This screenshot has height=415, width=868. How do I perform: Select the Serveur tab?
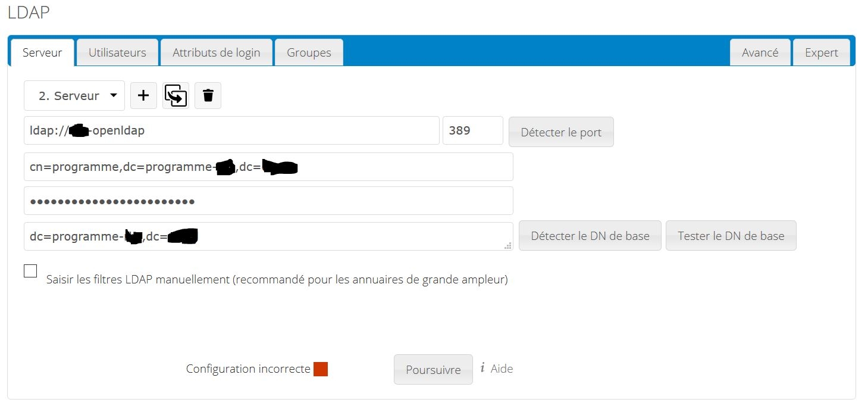(42, 52)
